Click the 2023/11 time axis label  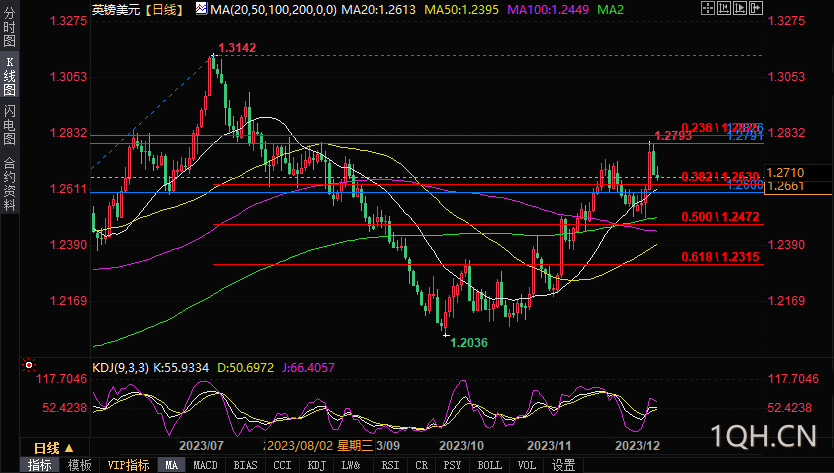(548, 445)
